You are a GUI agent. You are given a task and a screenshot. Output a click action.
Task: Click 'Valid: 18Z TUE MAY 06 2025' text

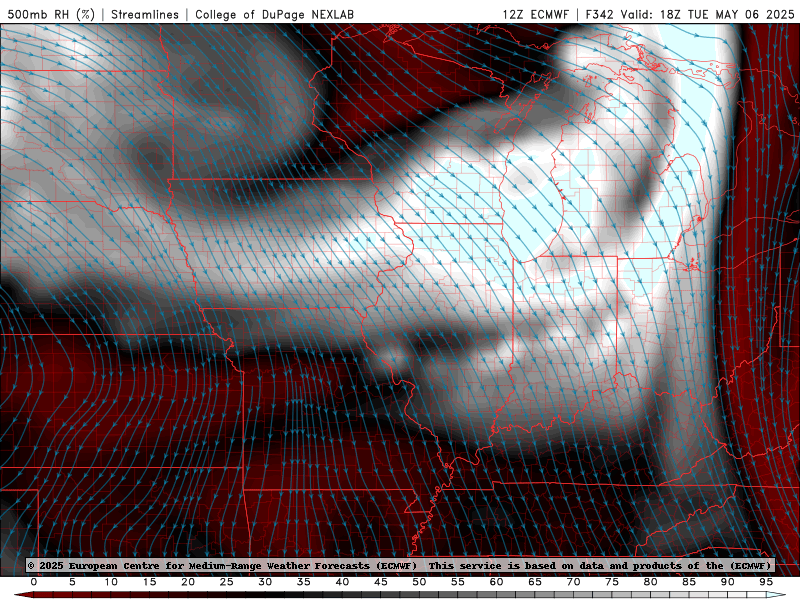(708, 14)
